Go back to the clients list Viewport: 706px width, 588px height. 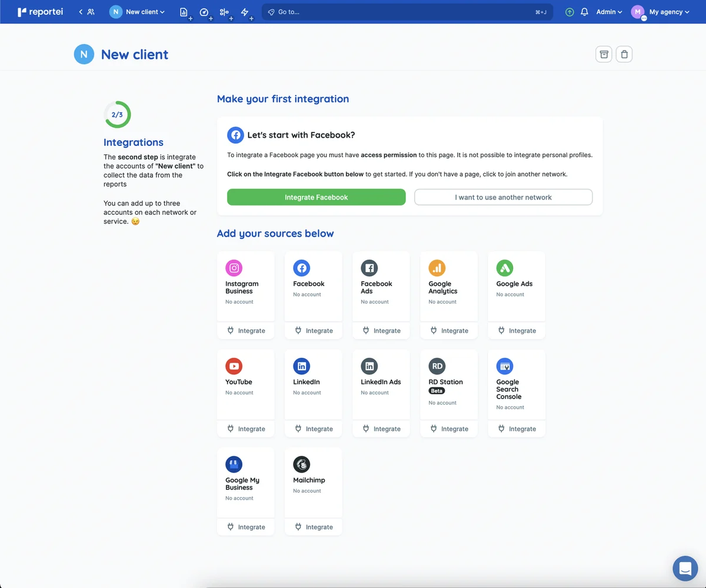[x=86, y=12]
